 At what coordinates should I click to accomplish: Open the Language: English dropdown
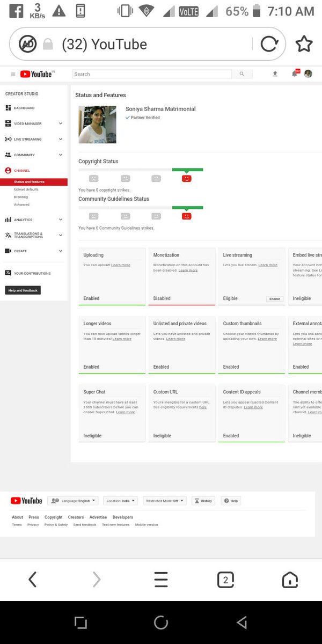pyautogui.click(x=73, y=501)
